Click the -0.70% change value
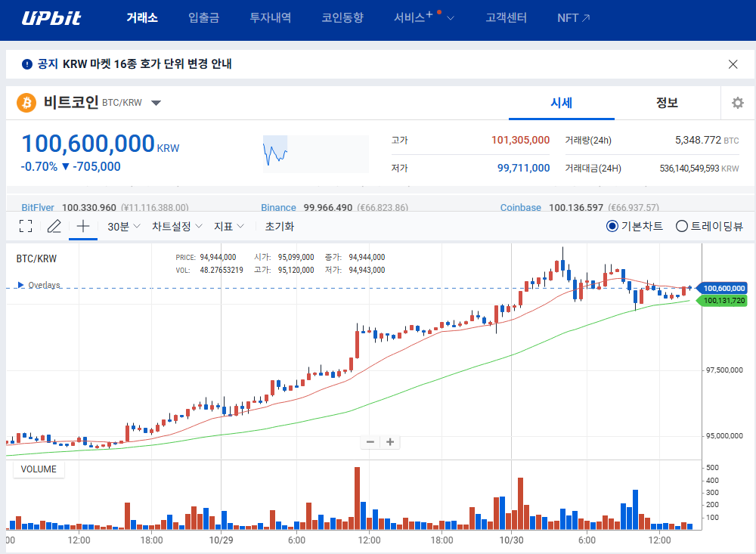 click(39, 166)
